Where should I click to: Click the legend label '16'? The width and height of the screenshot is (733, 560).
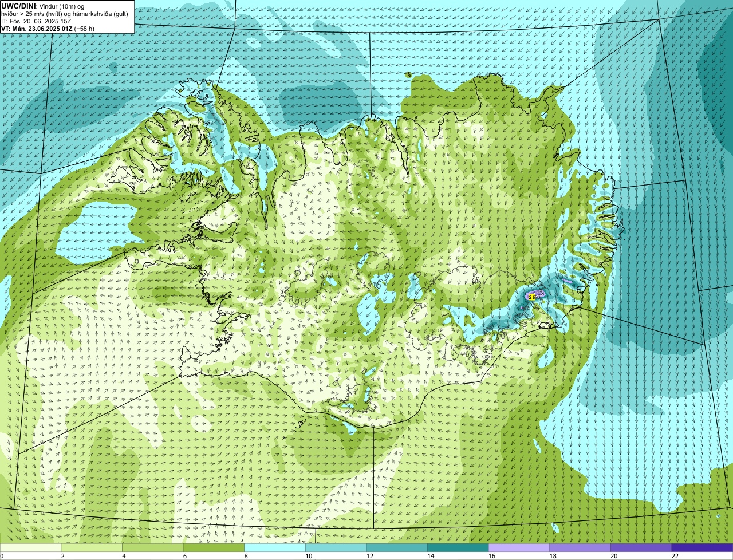[x=492, y=556]
